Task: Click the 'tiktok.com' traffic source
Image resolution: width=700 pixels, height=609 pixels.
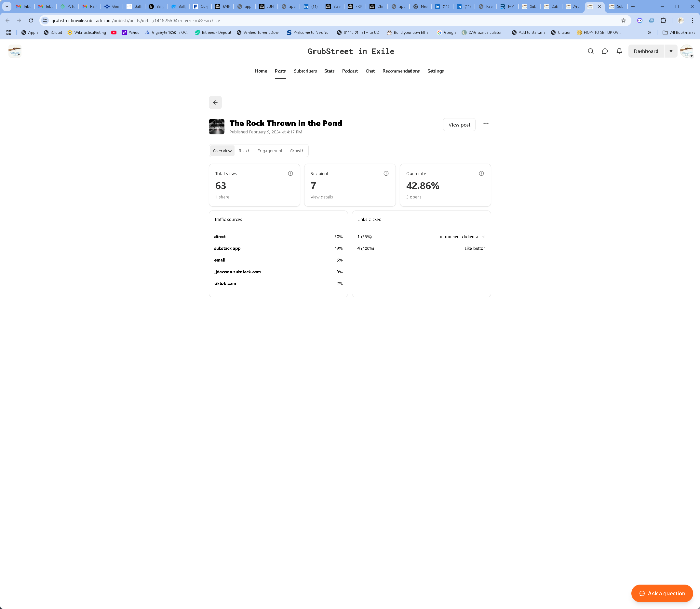Action: point(278,283)
